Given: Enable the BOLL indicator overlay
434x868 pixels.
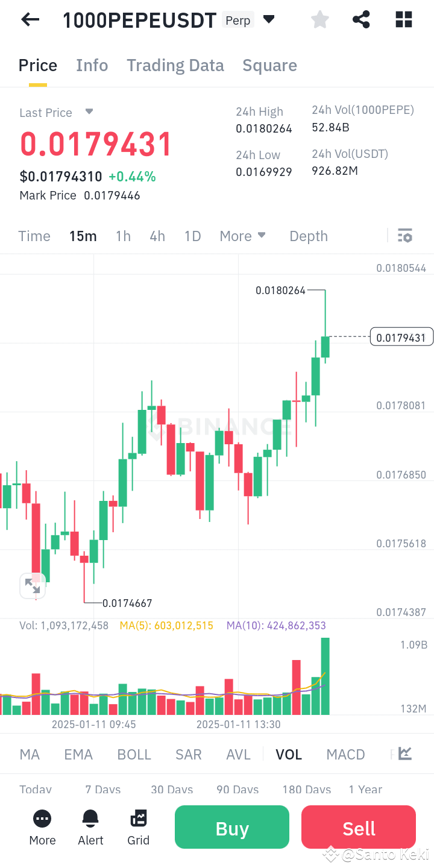Looking at the screenshot, I should [134, 754].
